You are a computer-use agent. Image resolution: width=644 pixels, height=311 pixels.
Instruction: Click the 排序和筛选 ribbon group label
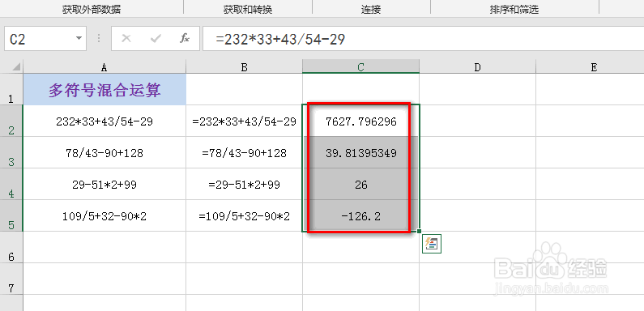coord(514,10)
